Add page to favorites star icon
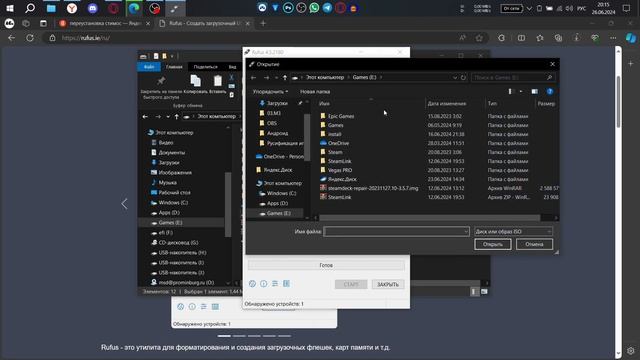This screenshot has width=640, height=360. tap(479, 38)
